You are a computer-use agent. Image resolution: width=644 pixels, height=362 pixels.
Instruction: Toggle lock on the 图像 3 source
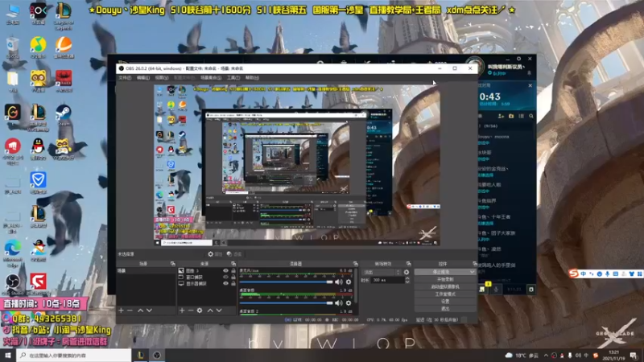233,271
